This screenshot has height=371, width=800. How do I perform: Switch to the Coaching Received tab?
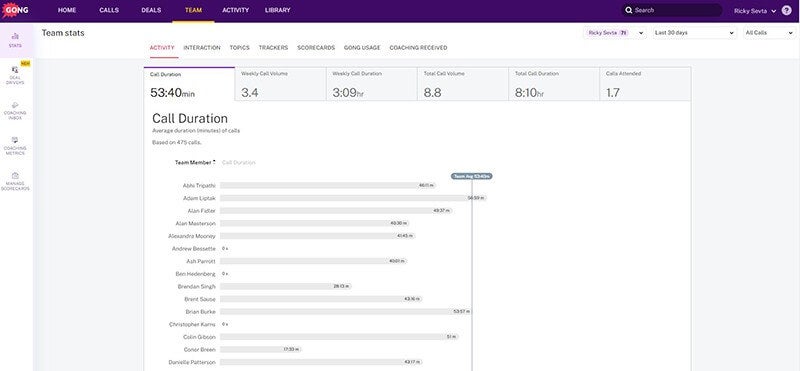coord(418,48)
